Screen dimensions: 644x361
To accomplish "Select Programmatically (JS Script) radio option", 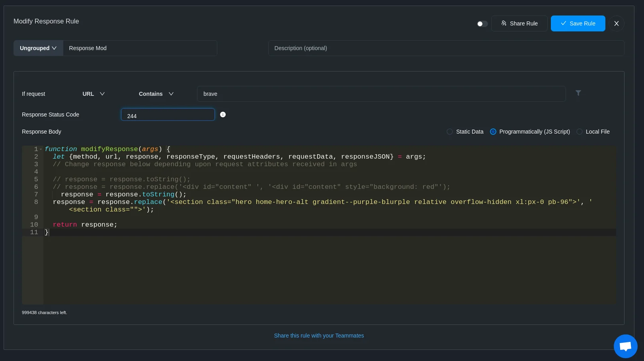I will 493,132.
